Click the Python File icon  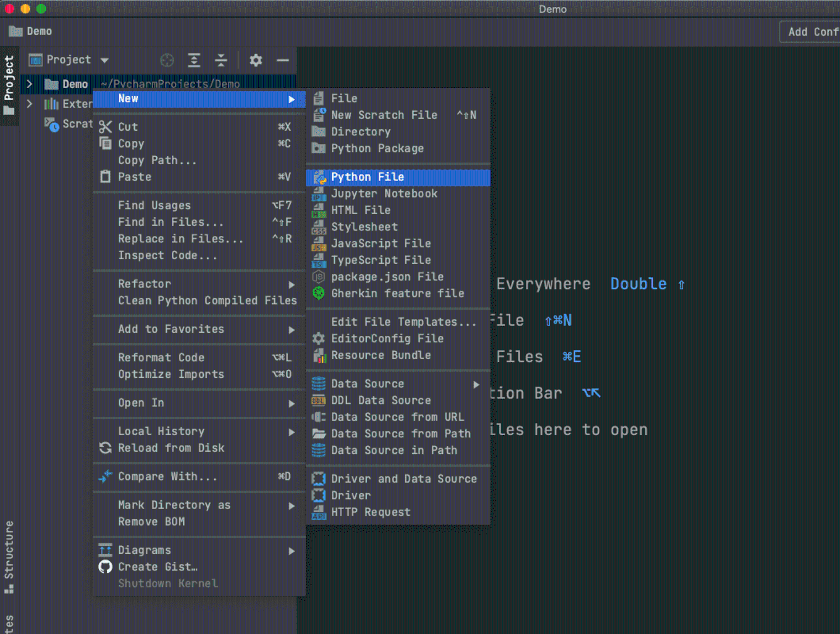coord(320,177)
